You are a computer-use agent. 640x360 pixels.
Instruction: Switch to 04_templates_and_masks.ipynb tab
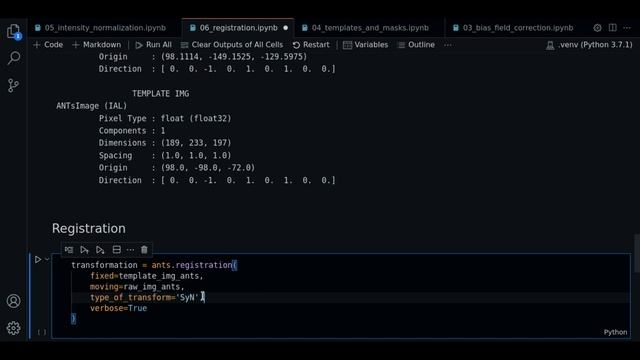pyautogui.click(x=370, y=28)
